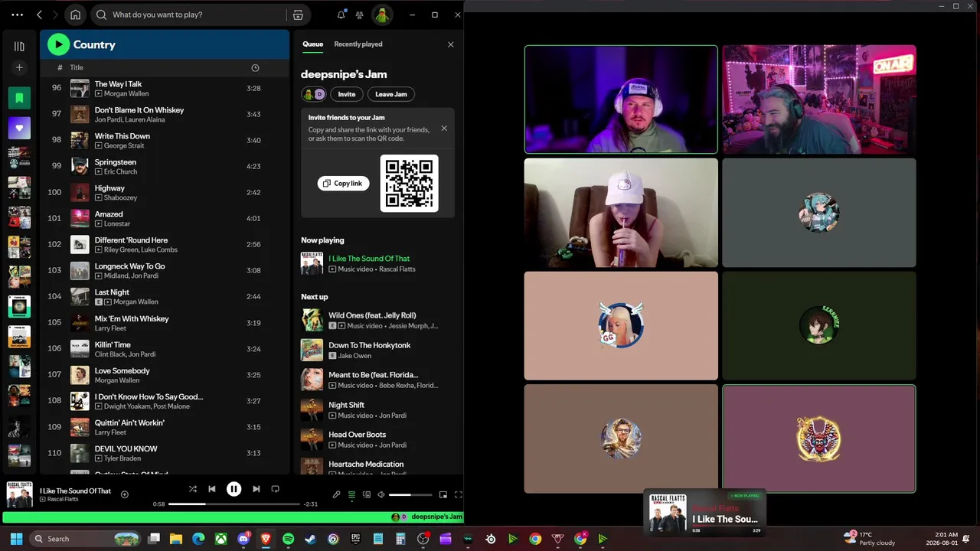Image resolution: width=980 pixels, height=551 pixels.
Task: Select track 98 Write This Down
Action: (165, 140)
